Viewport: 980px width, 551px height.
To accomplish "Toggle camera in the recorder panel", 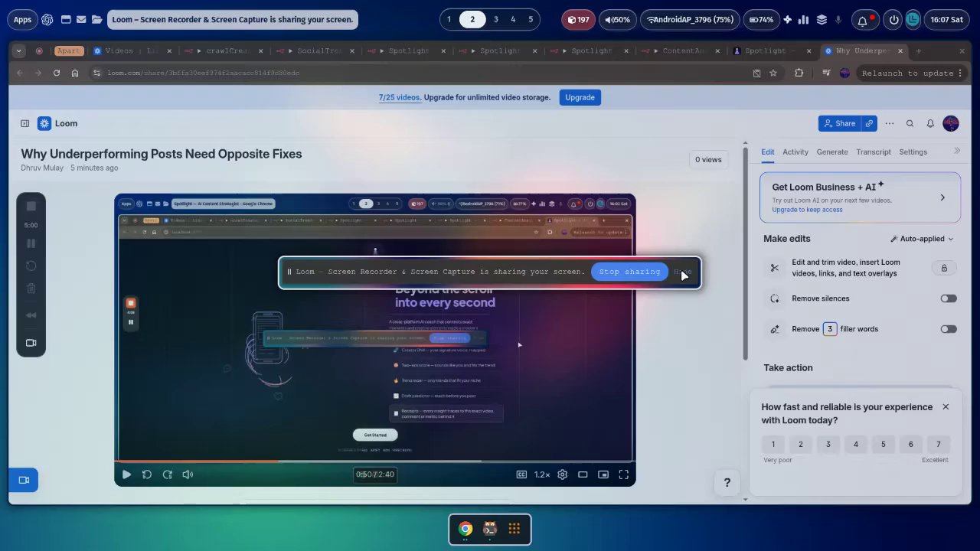I will point(31,343).
